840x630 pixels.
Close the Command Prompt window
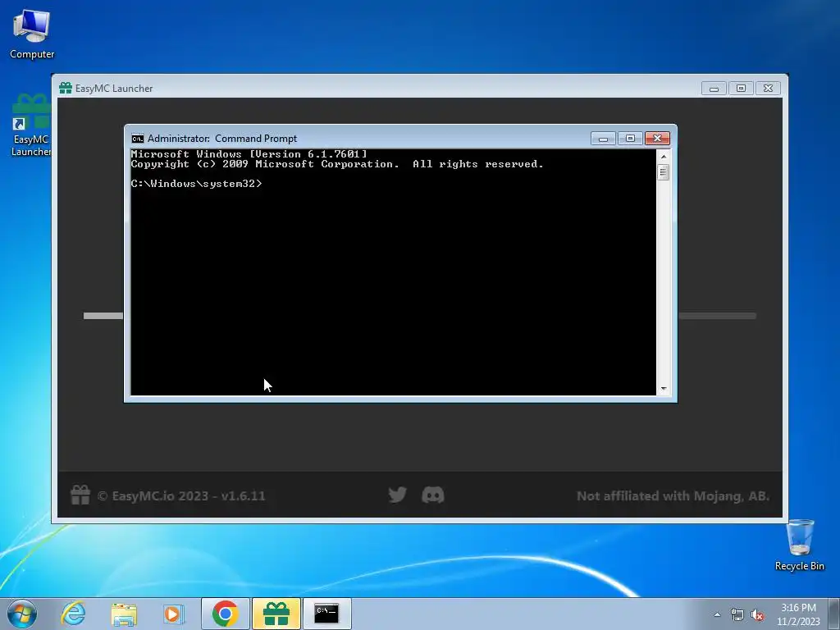click(x=657, y=139)
